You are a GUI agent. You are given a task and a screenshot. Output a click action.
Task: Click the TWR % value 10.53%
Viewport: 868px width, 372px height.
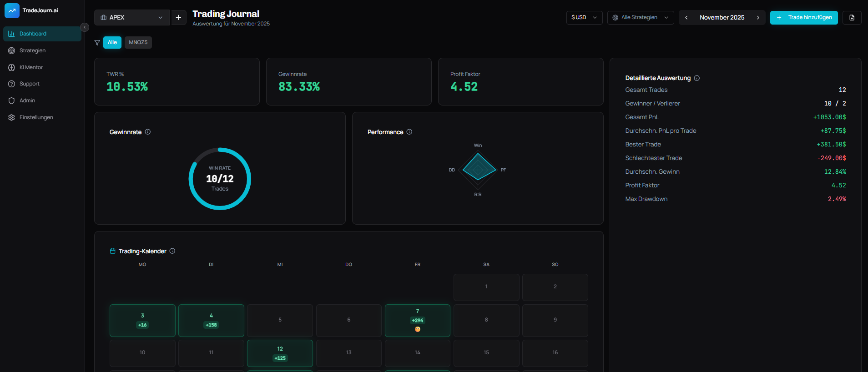pos(127,87)
